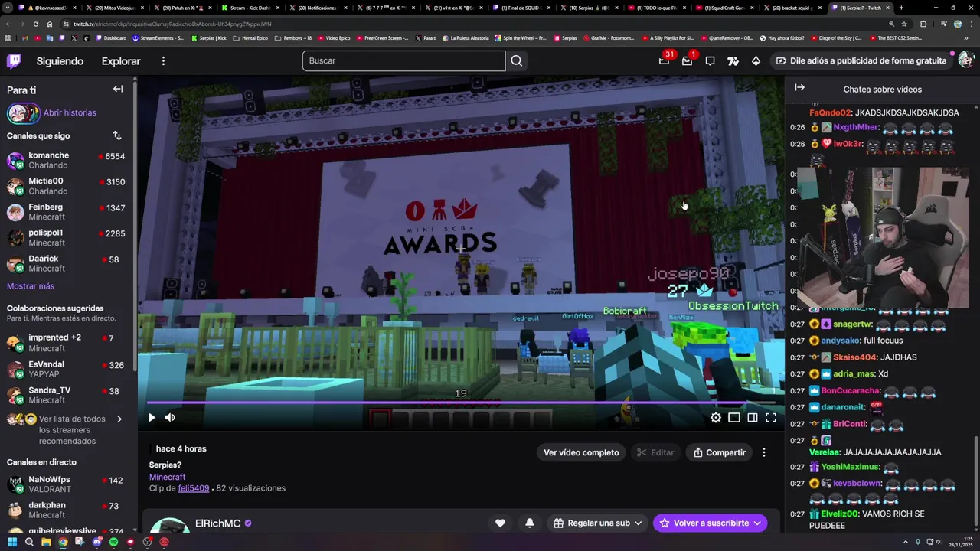980x551 pixels.
Task: Open the Minecraft category link
Action: pos(167,477)
